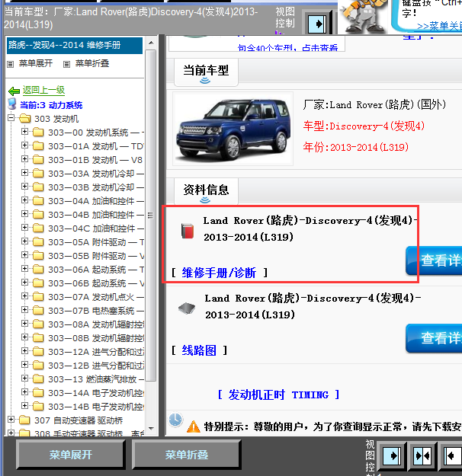The width and height of the screenshot is (462, 476).
Task: Open the 303—07B 电热塞系统 folder icon
Action: coord(38,310)
